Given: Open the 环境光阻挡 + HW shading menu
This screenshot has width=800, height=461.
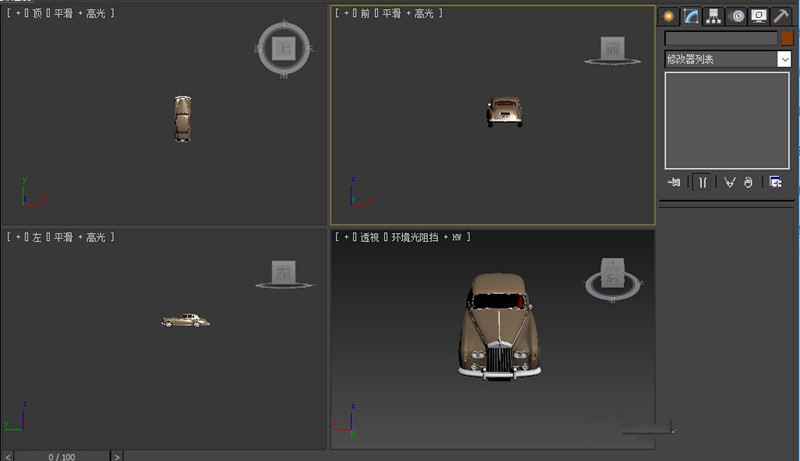Looking at the screenshot, I should (x=427, y=237).
